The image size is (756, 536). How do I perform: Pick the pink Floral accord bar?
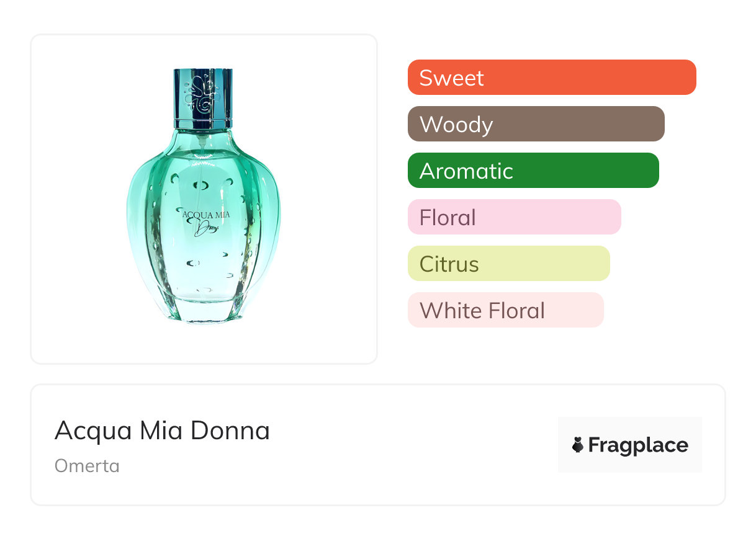click(514, 217)
